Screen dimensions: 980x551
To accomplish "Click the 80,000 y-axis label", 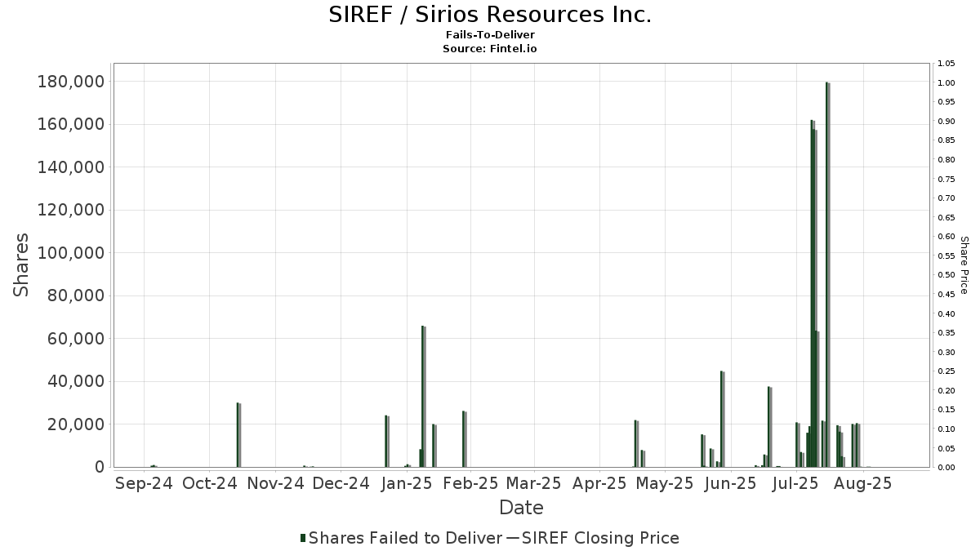I will [x=76, y=295].
